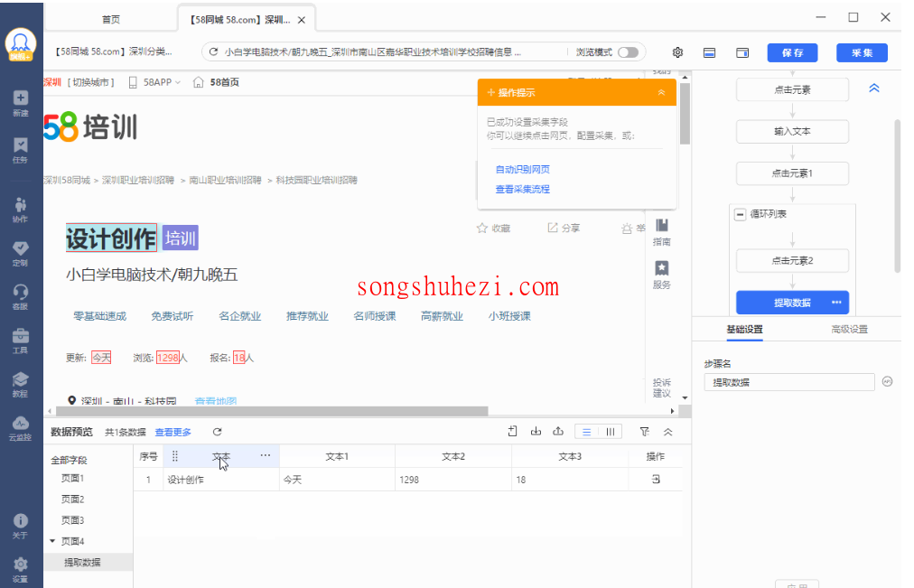This screenshot has height=588, width=914.
Task: Click the export (upload arrow) icon in data preview
Action: click(x=558, y=431)
